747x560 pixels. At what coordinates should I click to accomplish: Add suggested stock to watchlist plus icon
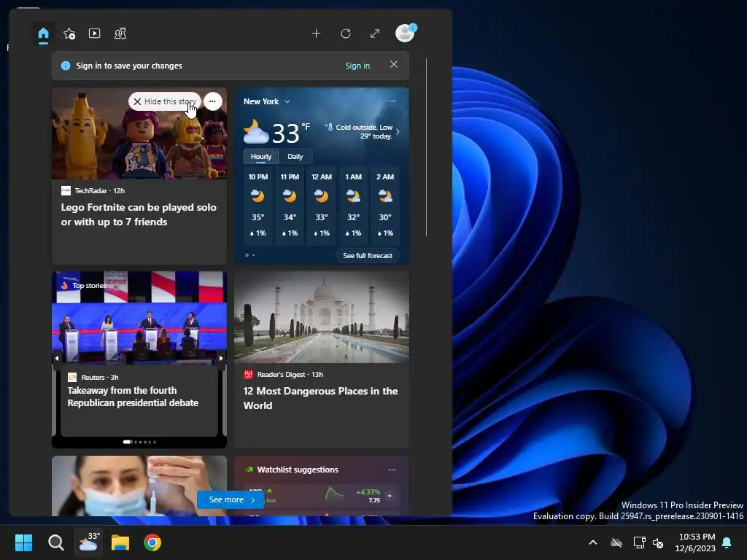[x=390, y=496]
